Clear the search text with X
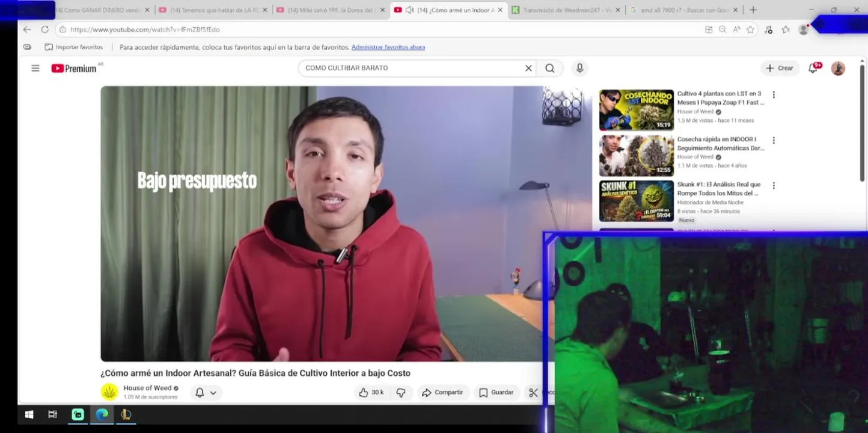The image size is (868, 433). click(528, 69)
